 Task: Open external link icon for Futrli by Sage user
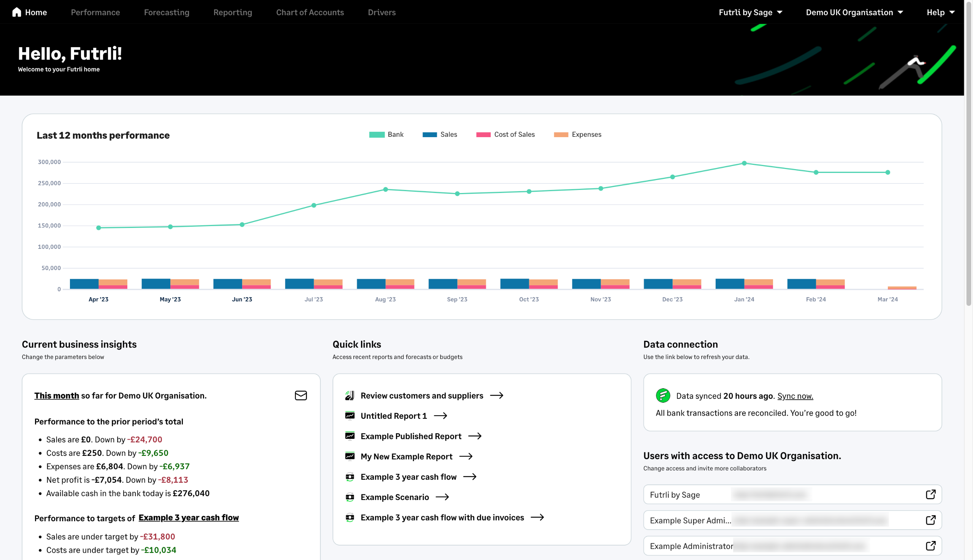point(930,495)
